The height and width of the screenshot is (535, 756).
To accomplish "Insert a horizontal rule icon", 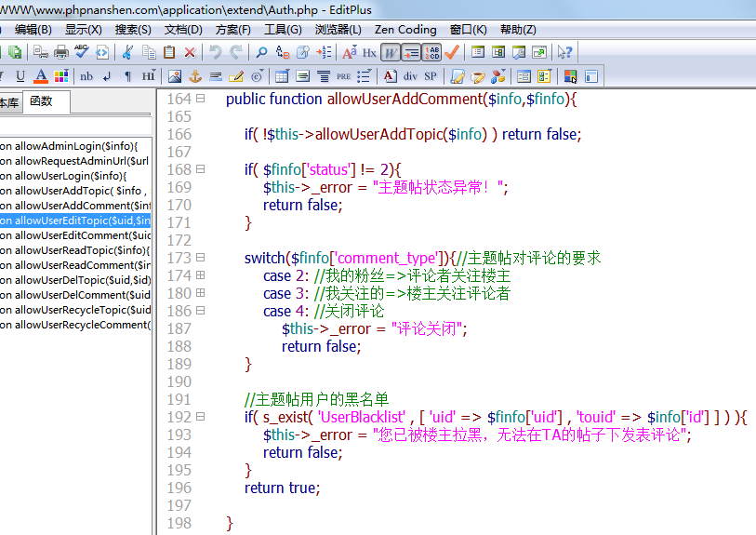I will pos(216,76).
